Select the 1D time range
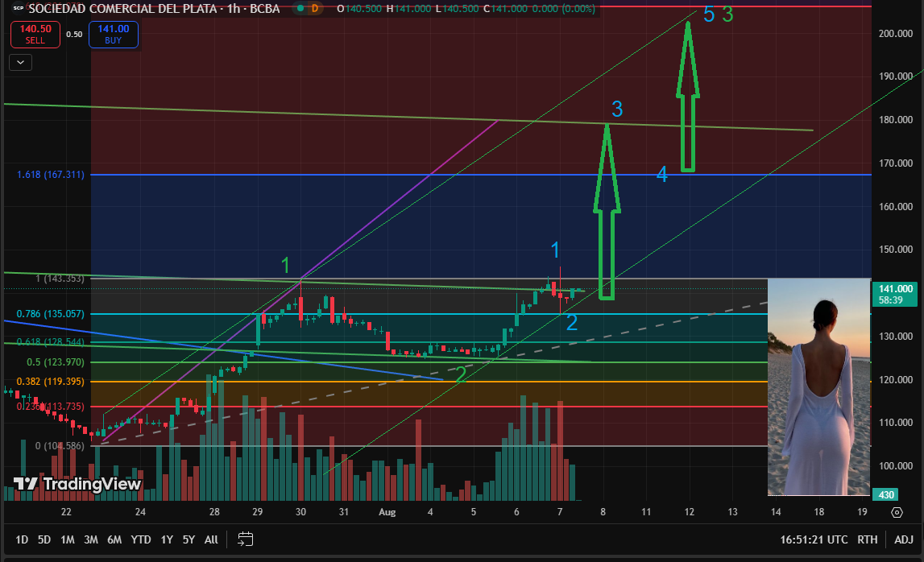Screen dimensions: 924x562 tap(22, 539)
